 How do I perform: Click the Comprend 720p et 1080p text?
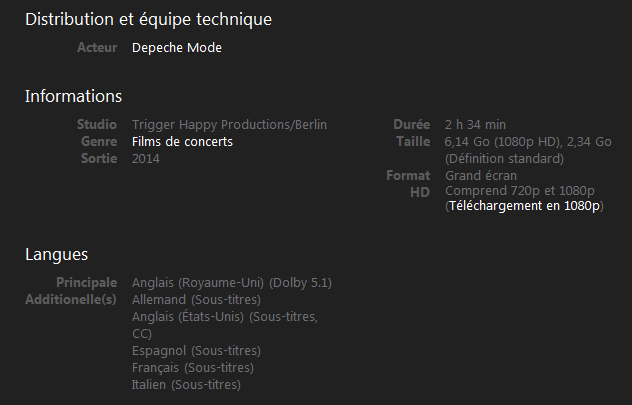(520, 191)
